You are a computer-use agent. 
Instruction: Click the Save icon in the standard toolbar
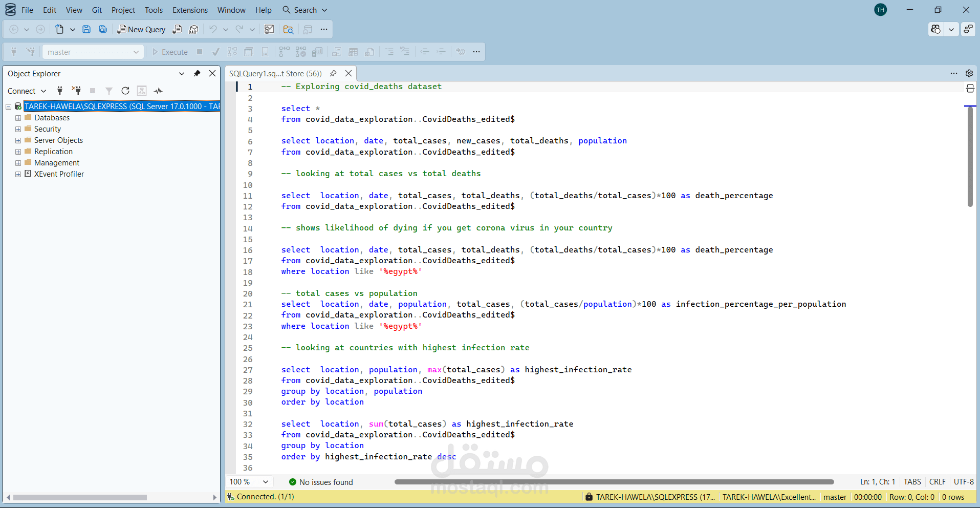click(86, 29)
